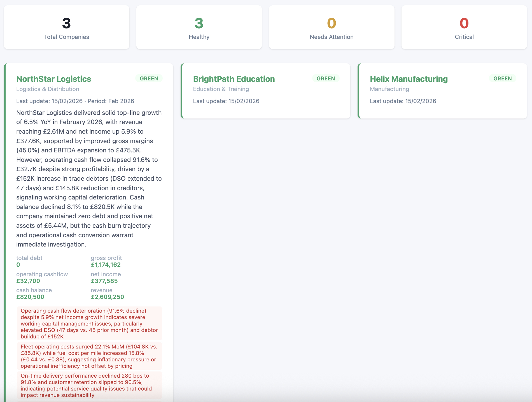Click the GREEN badge on Helix Manufacturing
This screenshot has height=402, width=532.
coord(503,78)
